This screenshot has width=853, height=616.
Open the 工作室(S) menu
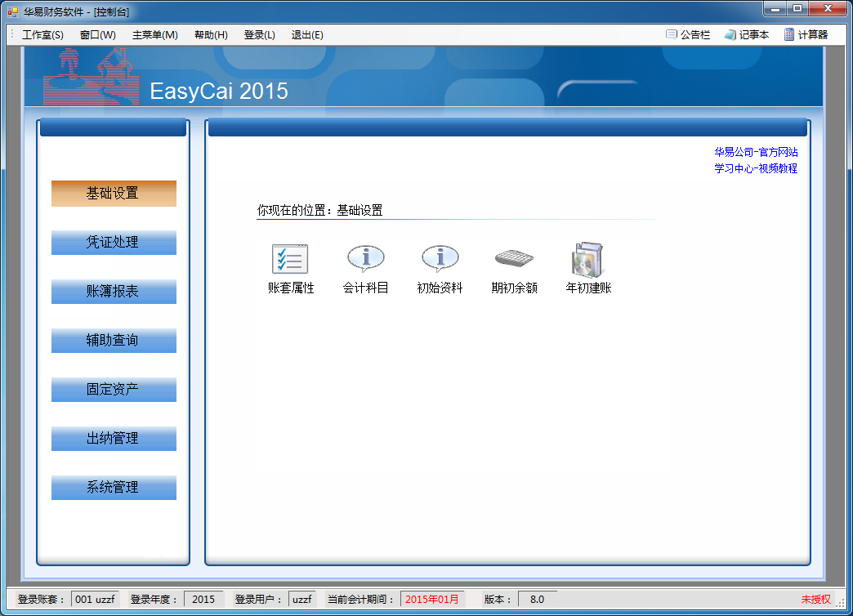42,35
